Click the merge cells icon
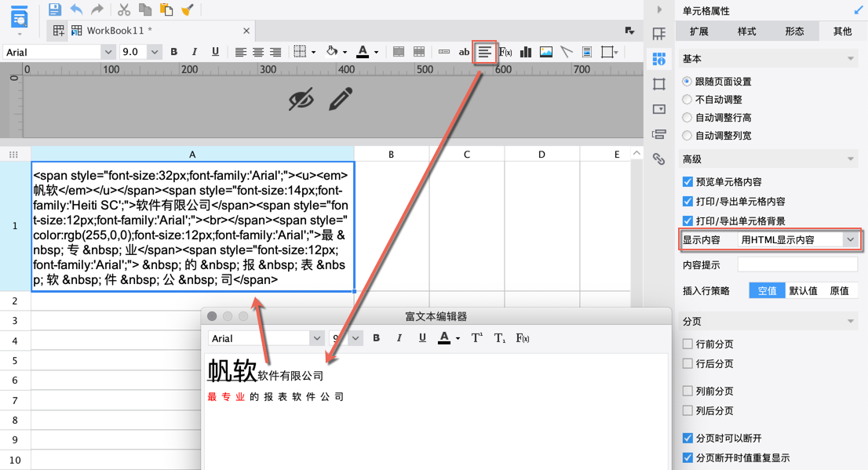 click(398, 52)
